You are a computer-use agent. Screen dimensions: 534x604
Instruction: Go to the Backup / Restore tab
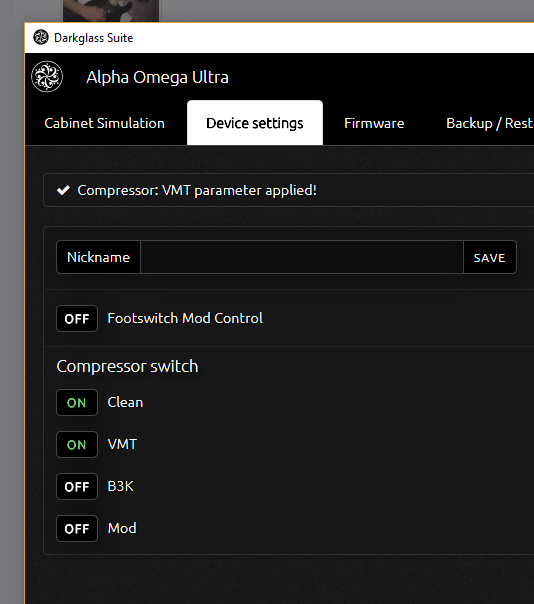click(x=490, y=123)
